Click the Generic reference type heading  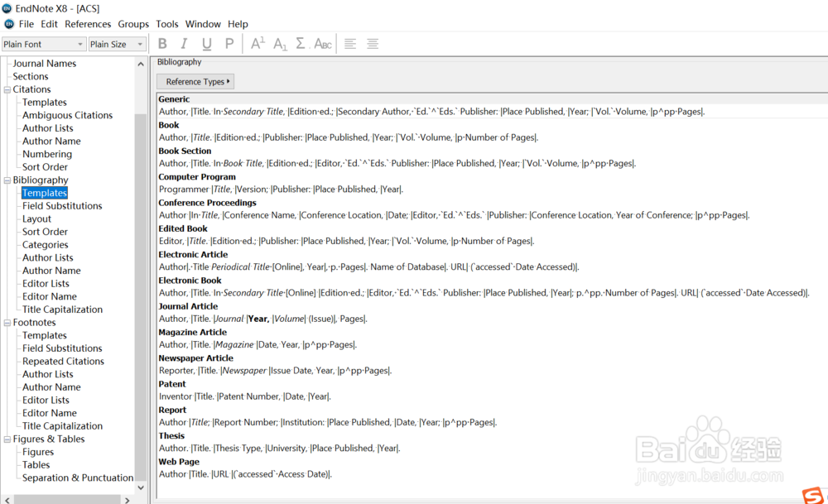click(x=174, y=99)
